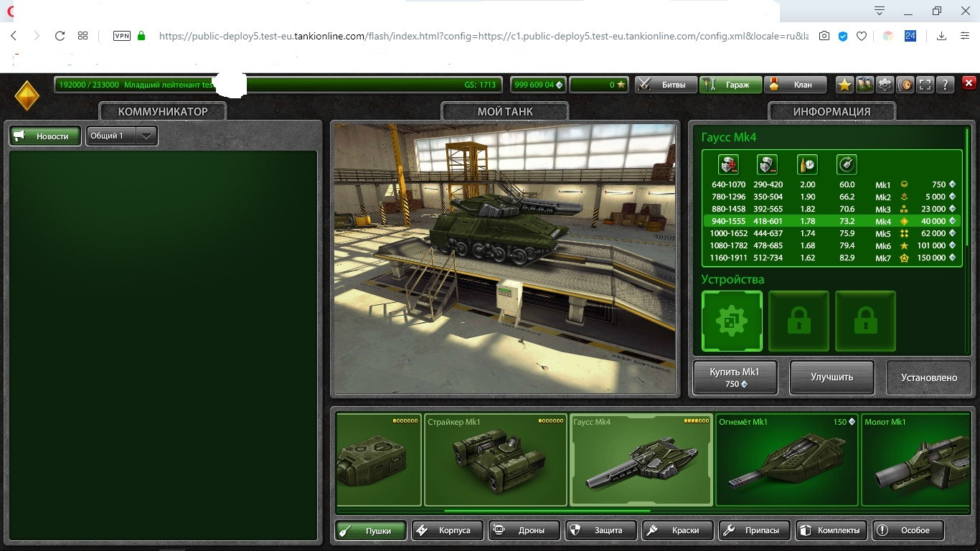
Task: Click red X exit game button
Action: coord(969,84)
